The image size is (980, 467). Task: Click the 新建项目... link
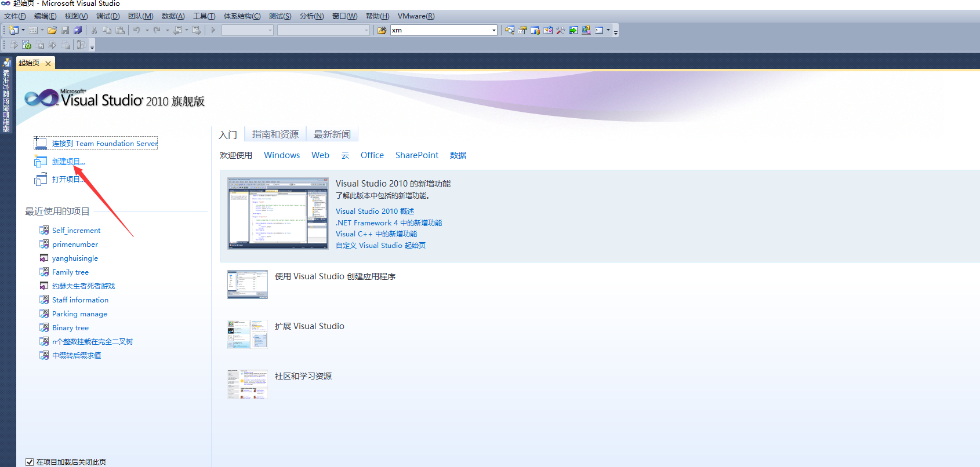(x=68, y=162)
